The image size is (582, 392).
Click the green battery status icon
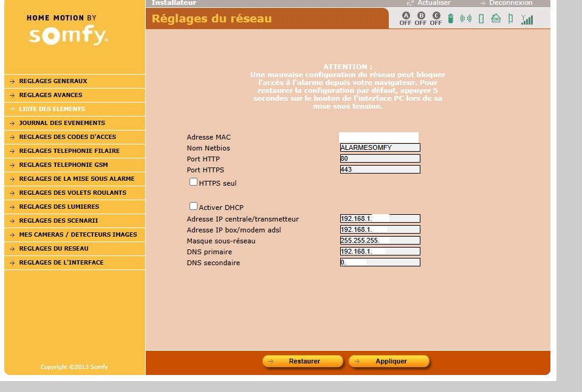click(451, 18)
